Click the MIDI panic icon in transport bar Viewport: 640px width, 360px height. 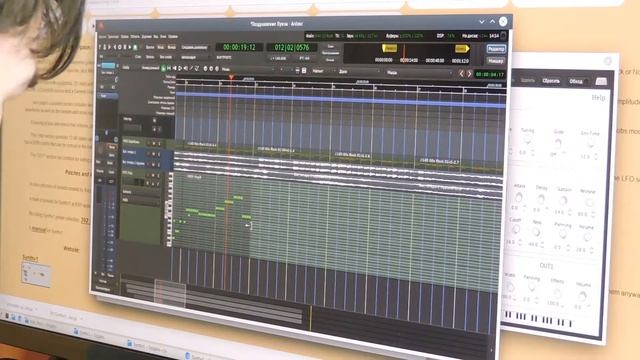(x=99, y=47)
